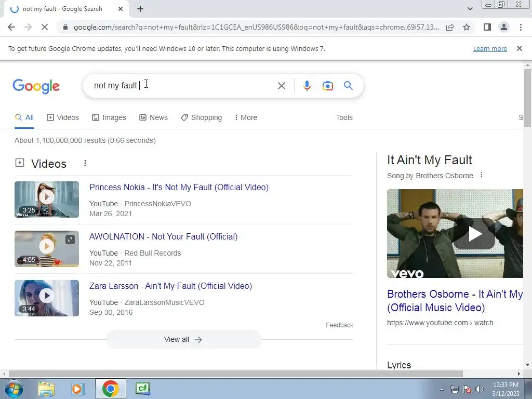Switch to the Videos tab

click(63, 117)
